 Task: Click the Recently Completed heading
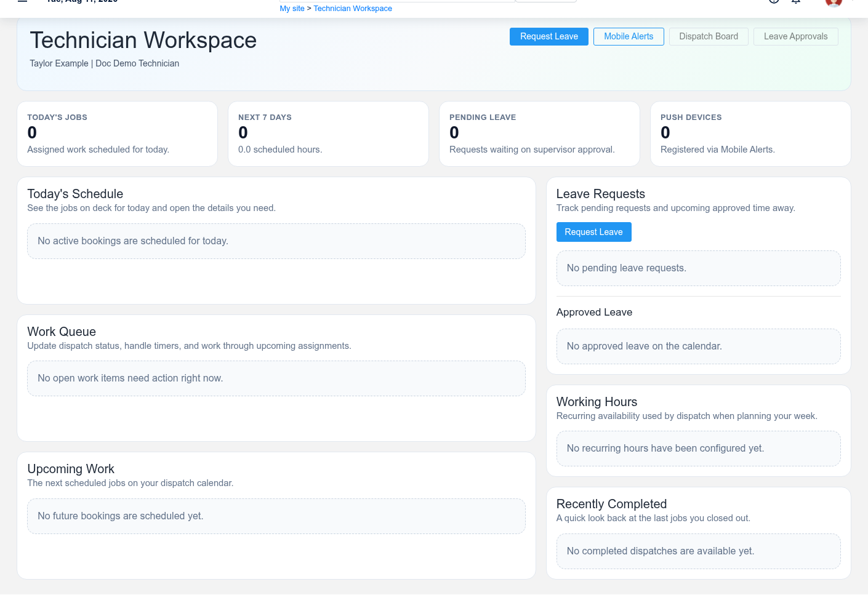tap(611, 504)
